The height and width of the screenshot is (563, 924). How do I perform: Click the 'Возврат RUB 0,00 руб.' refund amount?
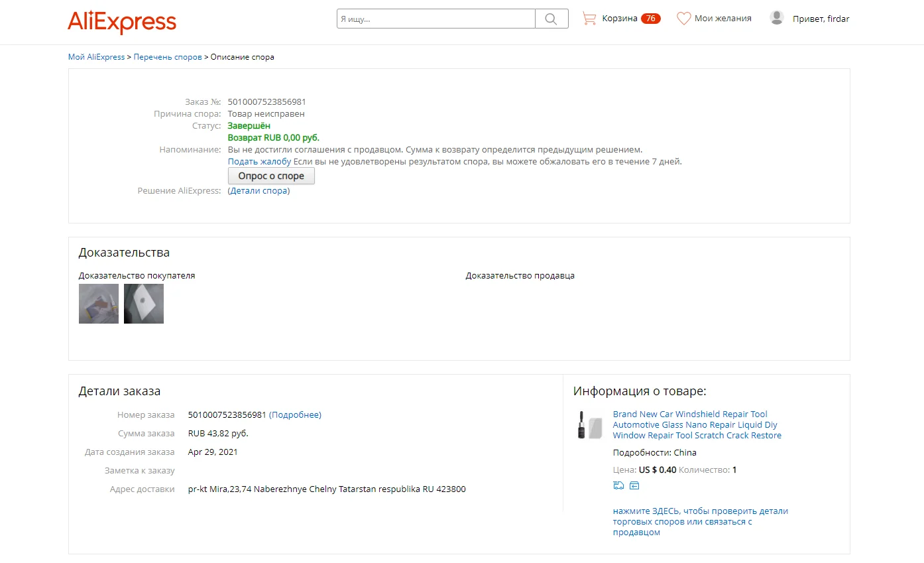274,138
